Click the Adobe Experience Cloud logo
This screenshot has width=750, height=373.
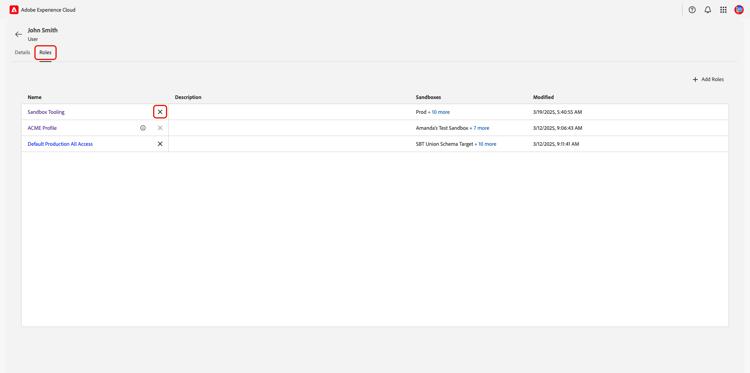click(x=14, y=10)
